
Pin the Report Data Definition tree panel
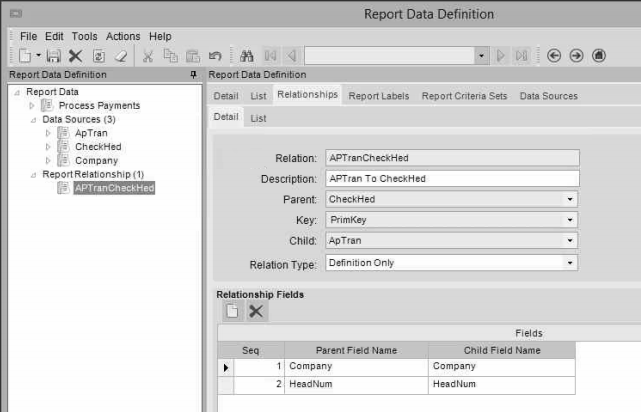pyautogui.click(x=193, y=74)
